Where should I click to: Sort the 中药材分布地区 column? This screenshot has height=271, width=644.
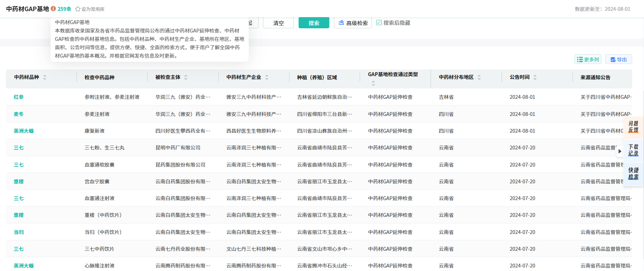479,78
